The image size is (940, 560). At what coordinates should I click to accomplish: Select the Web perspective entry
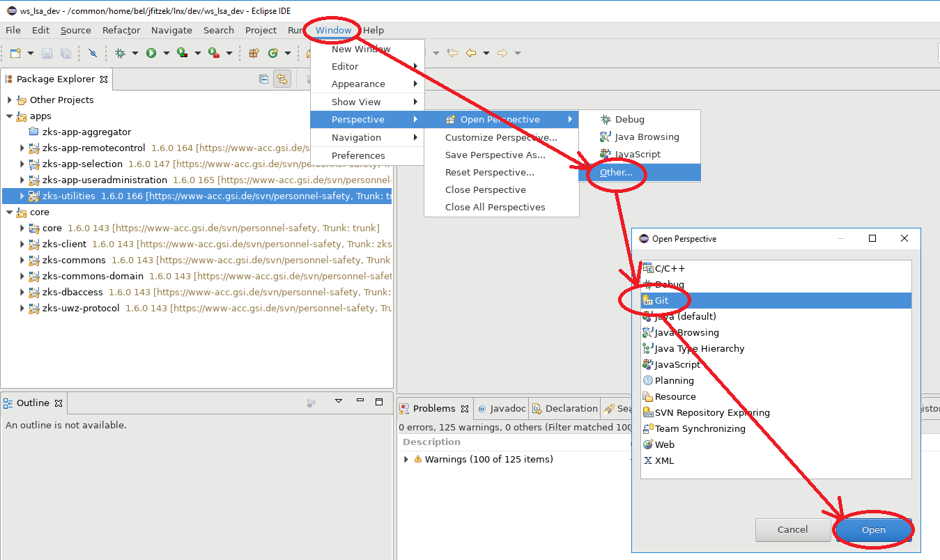(776, 445)
